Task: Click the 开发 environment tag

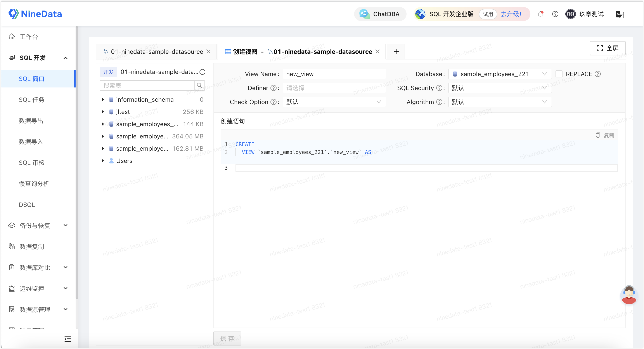Action: tap(108, 72)
